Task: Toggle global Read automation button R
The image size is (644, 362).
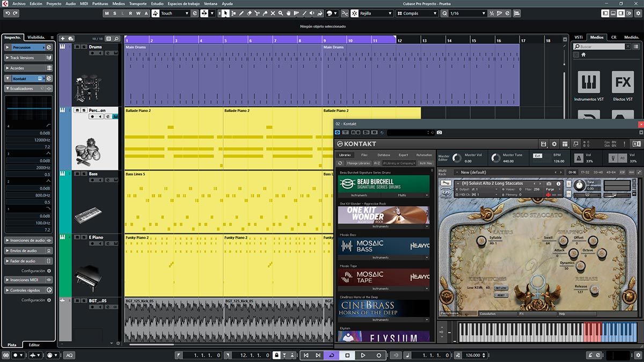Action: coord(130,13)
